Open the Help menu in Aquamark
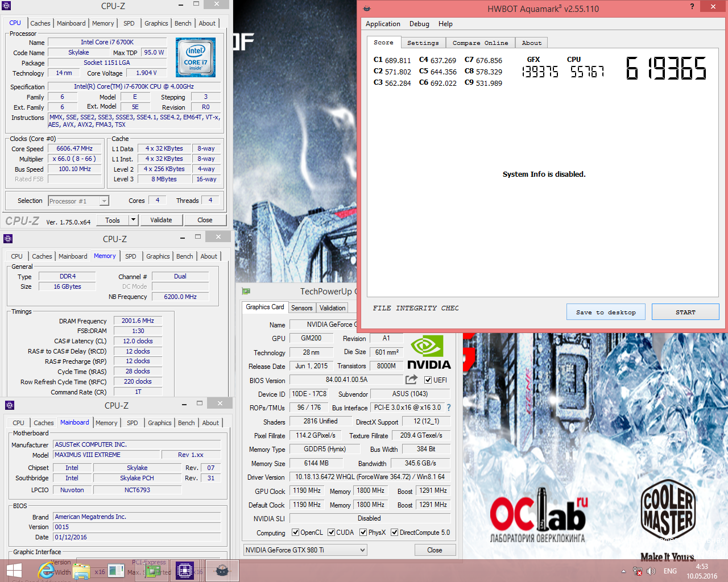 (445, 24)
